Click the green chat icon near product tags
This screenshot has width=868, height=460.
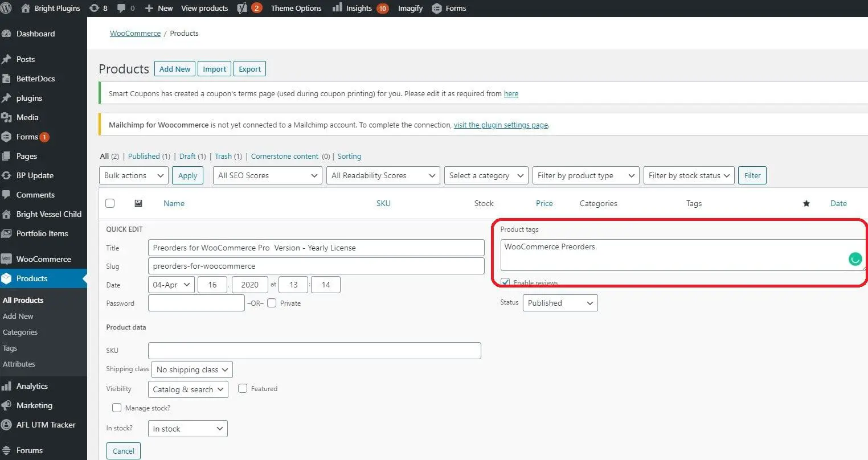tap(855, 259)
